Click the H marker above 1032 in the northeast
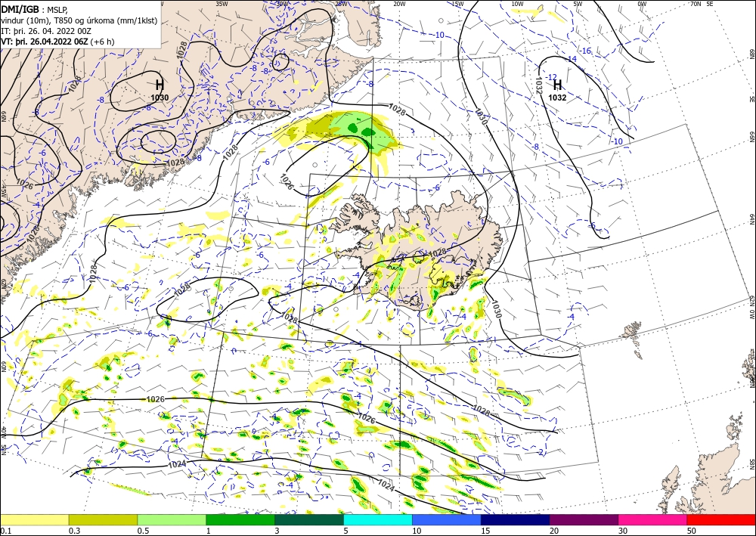 click(x=557, y=85)
